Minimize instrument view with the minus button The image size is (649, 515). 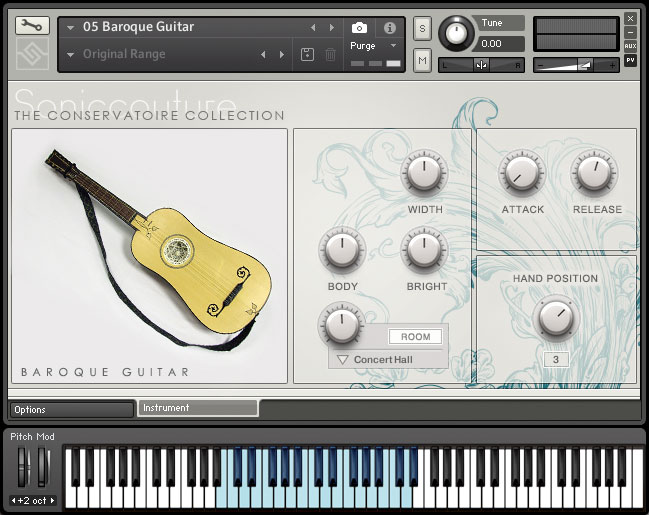[x=630, y=32]
